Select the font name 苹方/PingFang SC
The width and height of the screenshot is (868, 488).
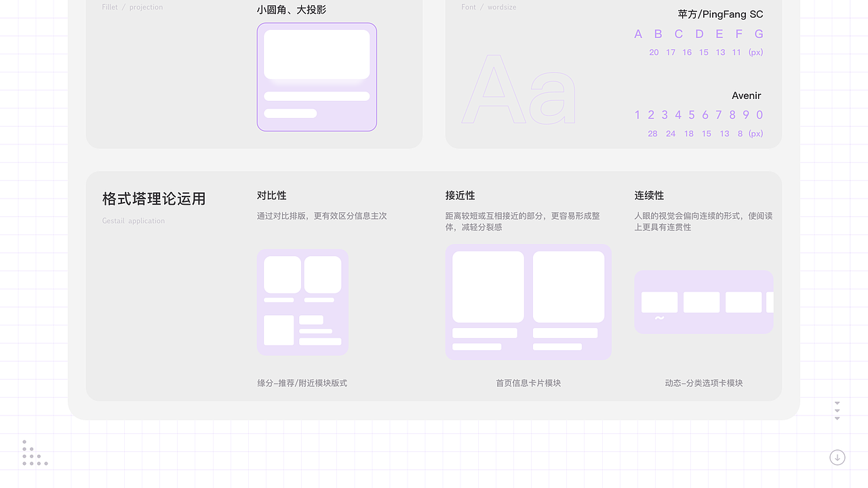point(720,14)
